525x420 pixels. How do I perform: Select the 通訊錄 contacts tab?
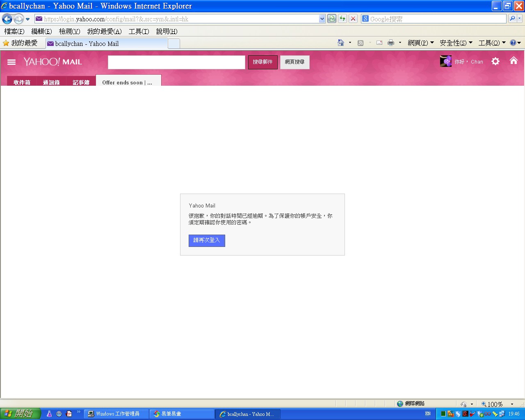pos(51,82)
